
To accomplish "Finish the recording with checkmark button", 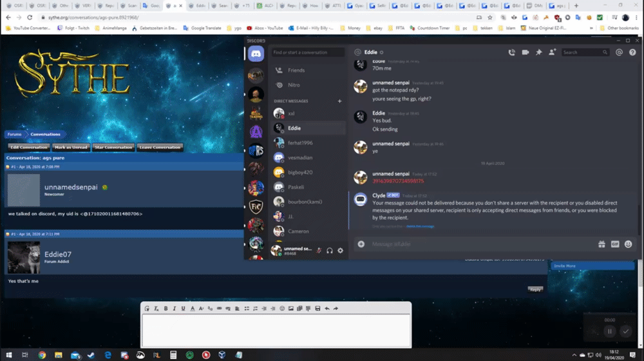I will pyautogui.click(x=625, y=331).
